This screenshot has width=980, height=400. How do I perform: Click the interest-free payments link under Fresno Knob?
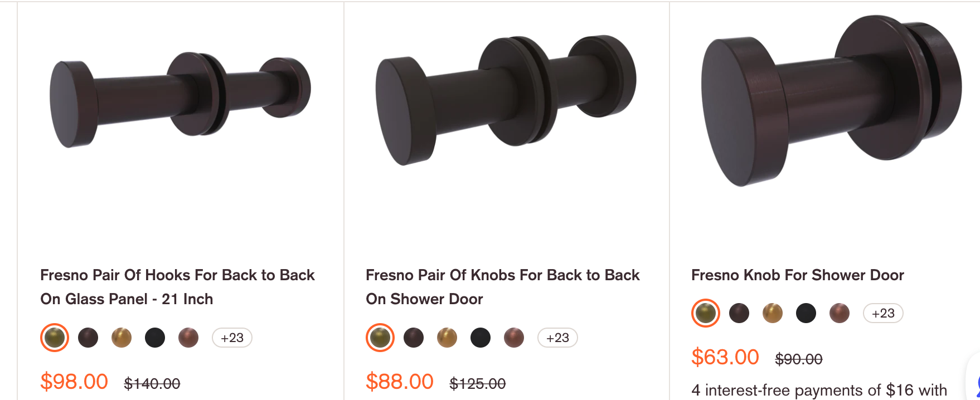point(817,390)
